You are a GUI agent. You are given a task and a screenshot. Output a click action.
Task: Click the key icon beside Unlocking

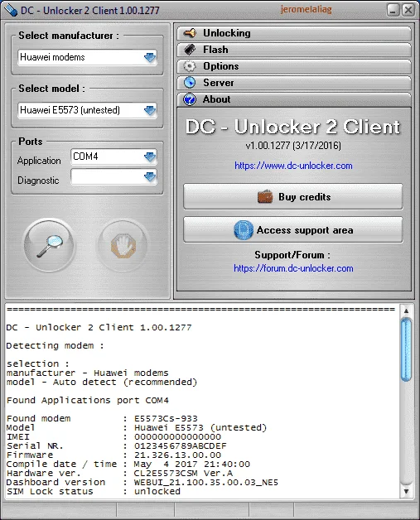(x=190, y=33)
